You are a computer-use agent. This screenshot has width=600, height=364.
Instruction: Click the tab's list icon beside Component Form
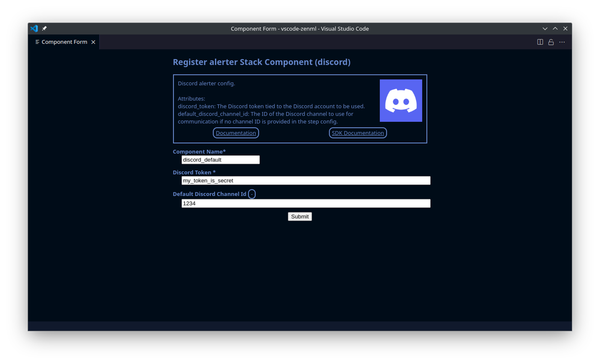click(37, 42)
